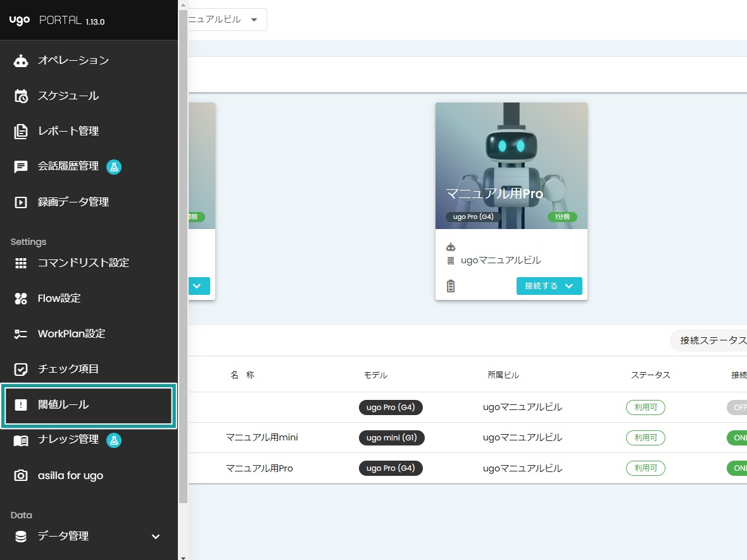Expand the データ管理 section
747x560 pixels.
click(x=154, y=536)
